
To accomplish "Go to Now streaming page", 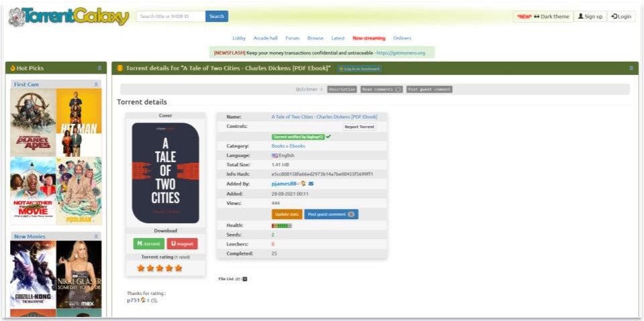I will [369, 38].
